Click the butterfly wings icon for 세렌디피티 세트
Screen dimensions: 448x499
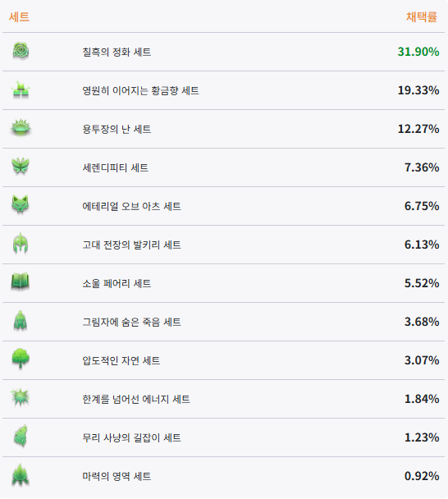21,167
